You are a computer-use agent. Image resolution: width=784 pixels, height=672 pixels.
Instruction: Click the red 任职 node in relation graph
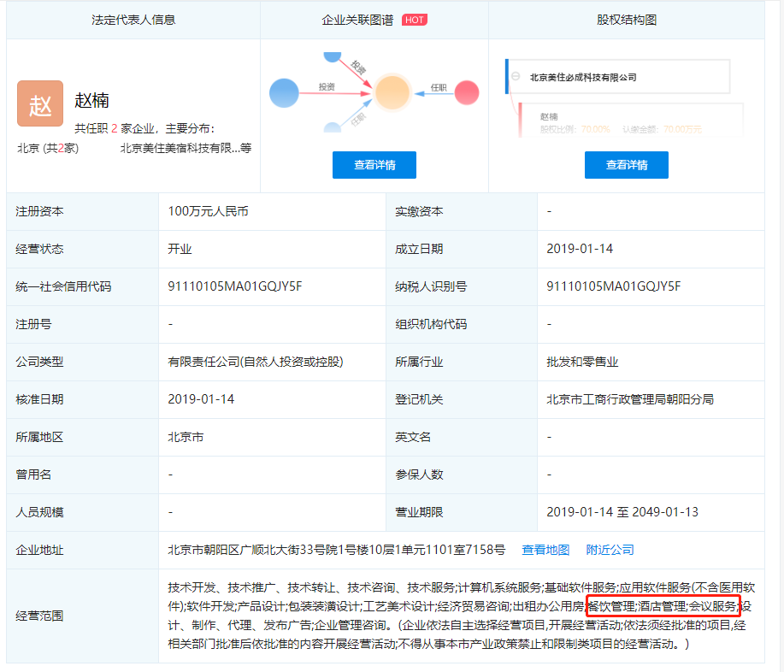[467, 92]
